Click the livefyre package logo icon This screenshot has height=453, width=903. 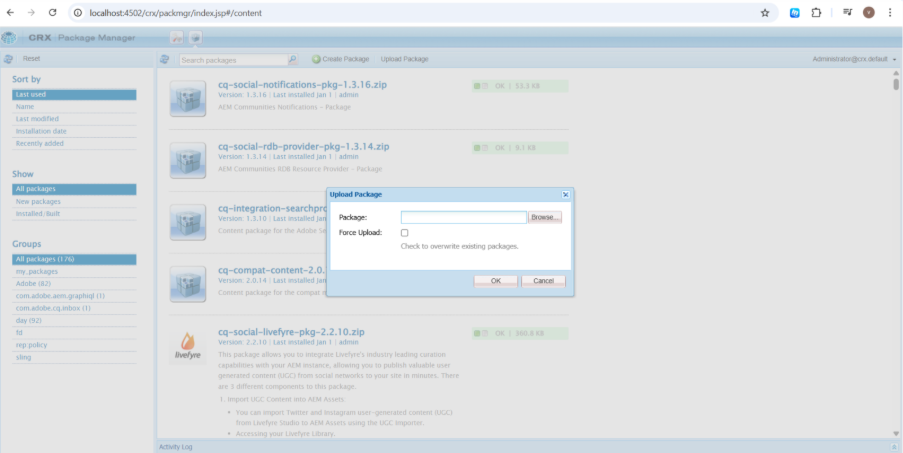(x=188, y=346)
